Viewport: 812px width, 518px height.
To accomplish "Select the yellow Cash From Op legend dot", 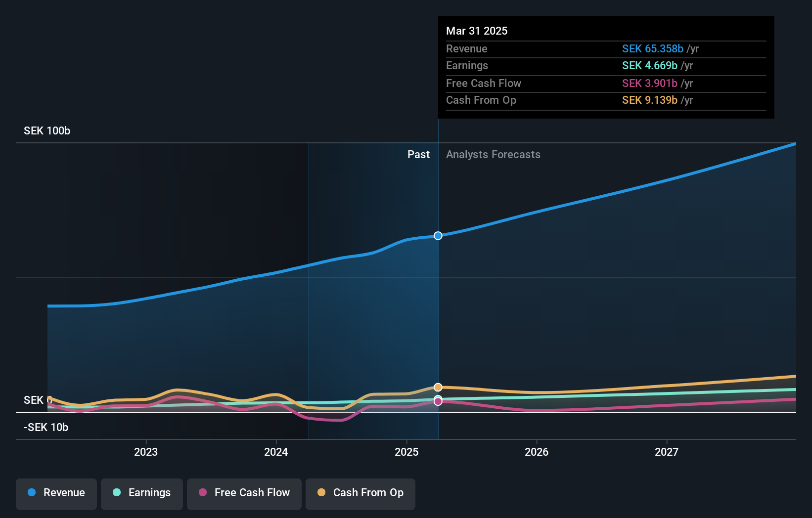I will (x=321, y=493).
